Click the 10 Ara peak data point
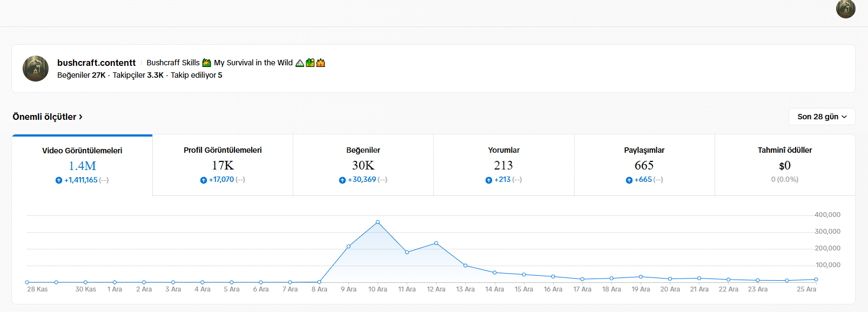This screenshot has height=312, width=868. 378,222
